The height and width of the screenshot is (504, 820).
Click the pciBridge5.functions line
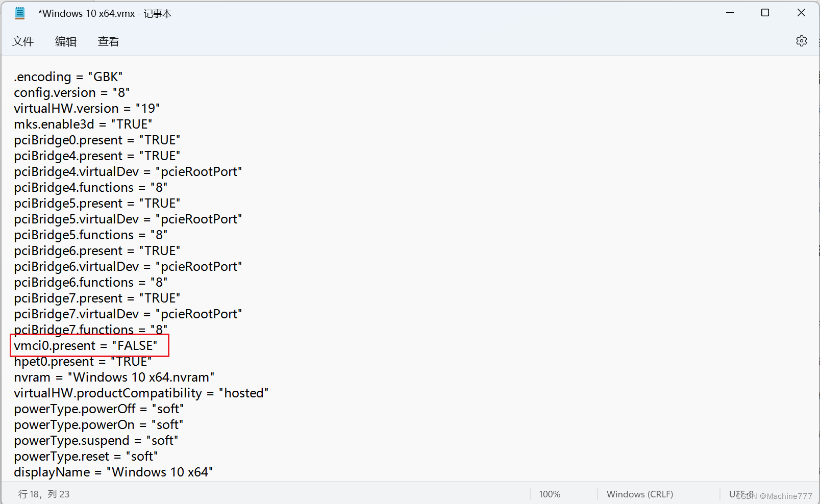91,235
